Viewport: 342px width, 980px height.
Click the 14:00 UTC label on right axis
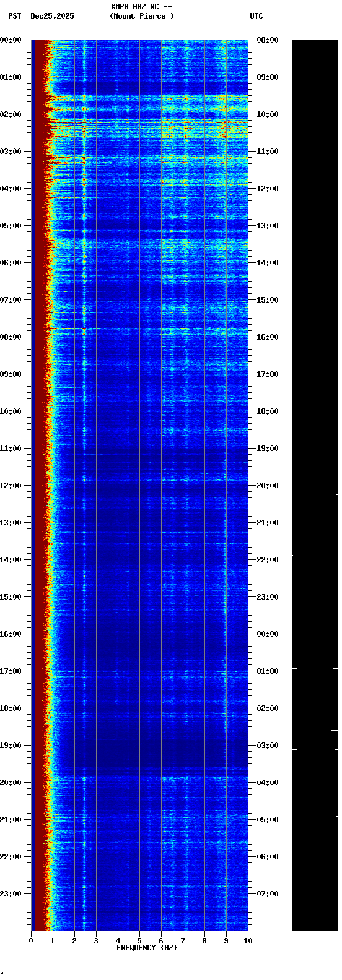pos(268,263)
